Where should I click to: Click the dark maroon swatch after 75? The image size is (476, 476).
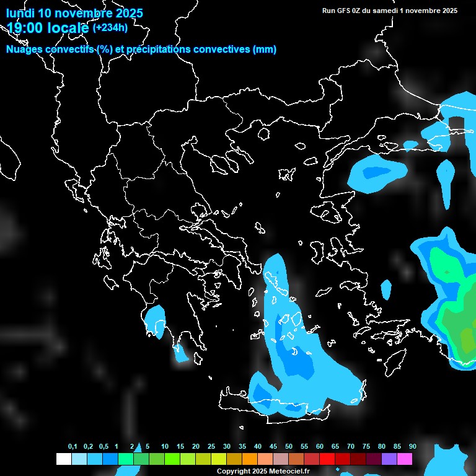tap(374, 459)
